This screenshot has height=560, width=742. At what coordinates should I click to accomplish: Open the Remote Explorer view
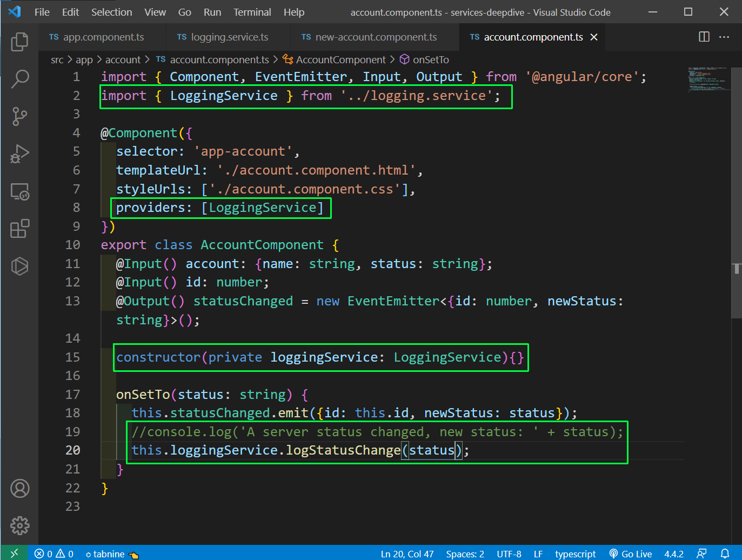tap(20, 191)
